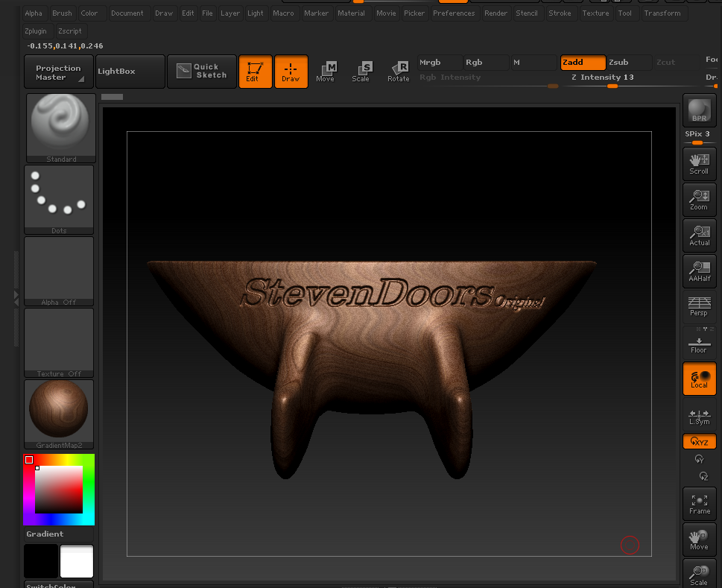Set canvas to Actual size

(699, 235)
